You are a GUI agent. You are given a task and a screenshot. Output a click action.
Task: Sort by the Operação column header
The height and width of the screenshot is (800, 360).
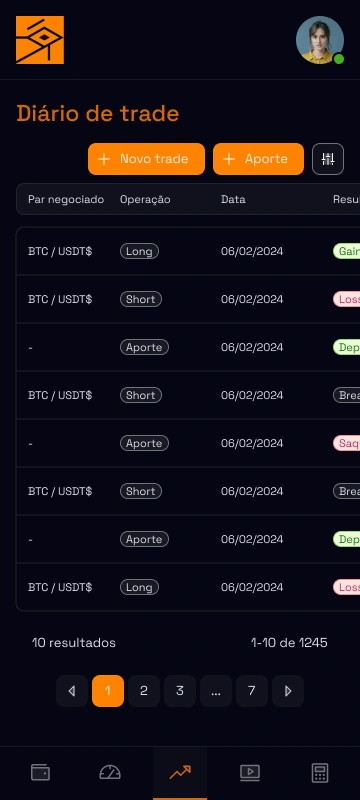point(145,199)
